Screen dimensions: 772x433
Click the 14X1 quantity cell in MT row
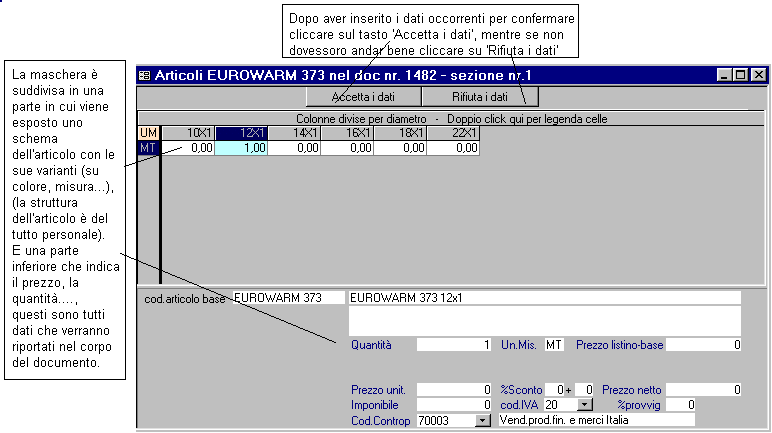tap(294, 148)
